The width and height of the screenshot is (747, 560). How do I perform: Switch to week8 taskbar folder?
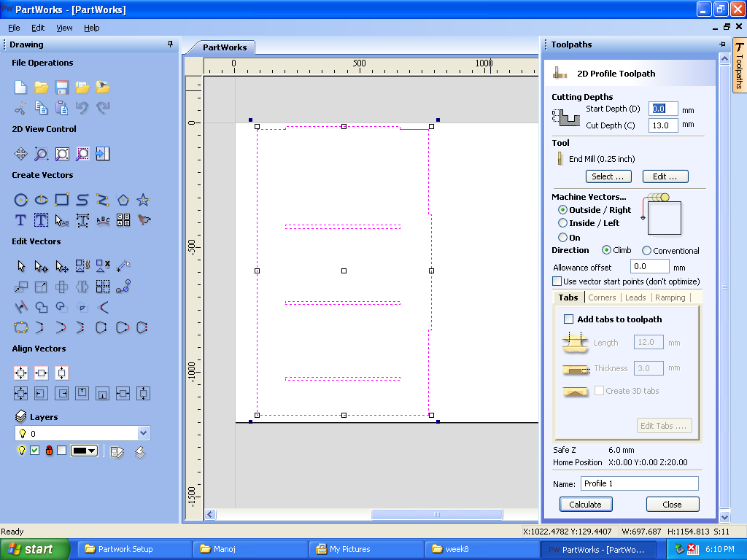481,549
